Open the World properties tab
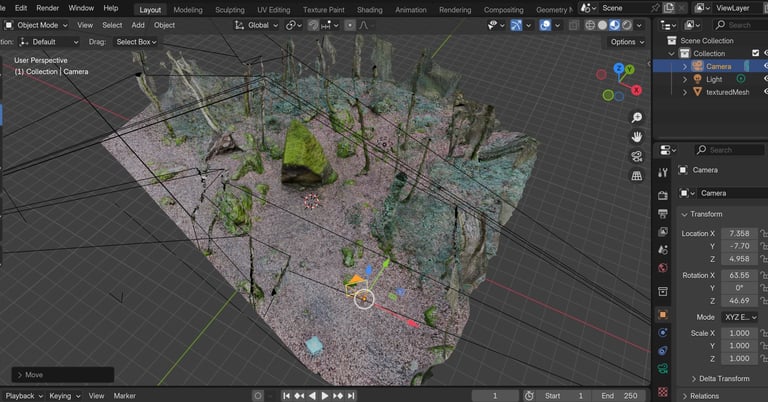 663,268
